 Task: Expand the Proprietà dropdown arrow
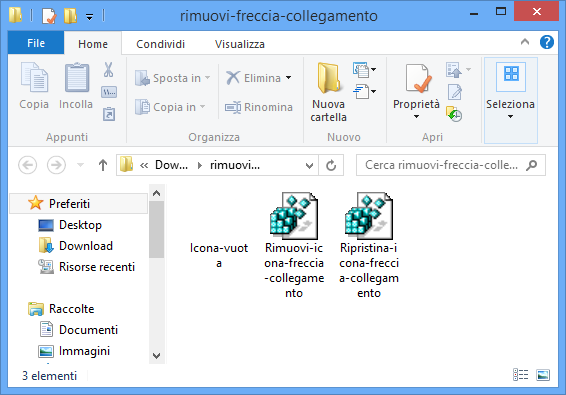pyautogui.click(x=416, y=116)
